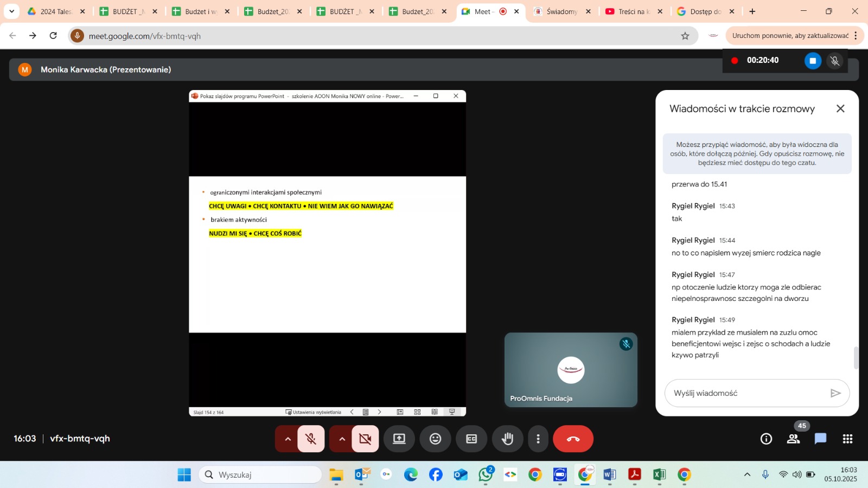Turn on the camera toggle
The width and height of the screenshot is (868, 488).
(365, 439)
